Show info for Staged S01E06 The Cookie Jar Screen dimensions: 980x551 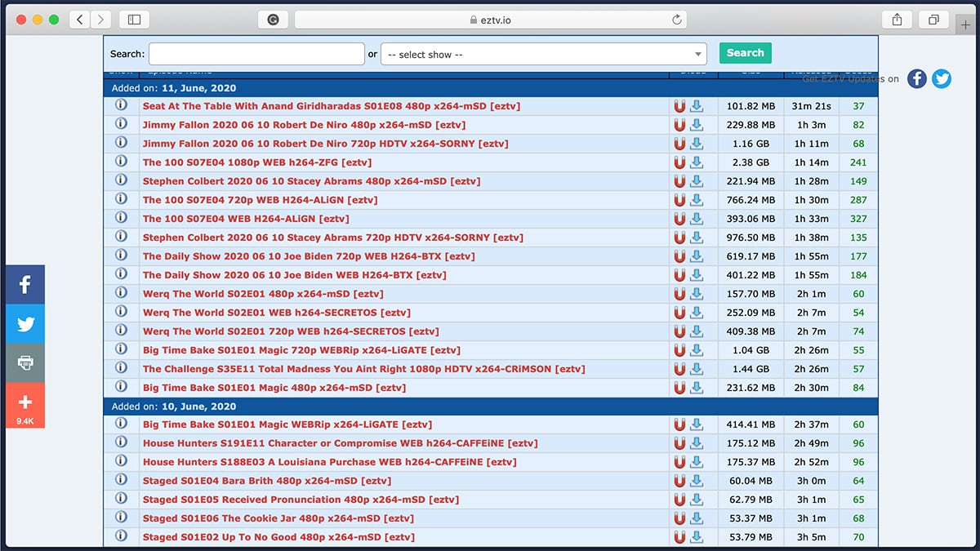tap(121, 518)
